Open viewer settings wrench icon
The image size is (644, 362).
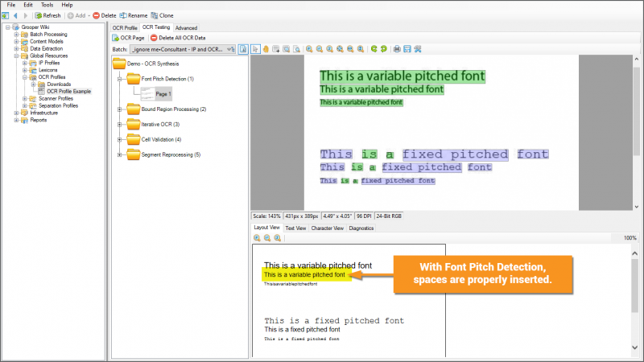tap(417, 49)
